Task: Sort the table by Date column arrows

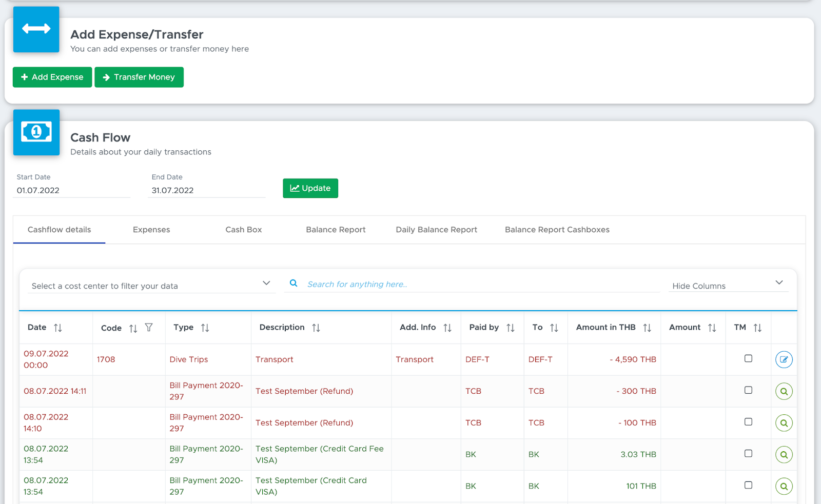Action: (58, 328)
